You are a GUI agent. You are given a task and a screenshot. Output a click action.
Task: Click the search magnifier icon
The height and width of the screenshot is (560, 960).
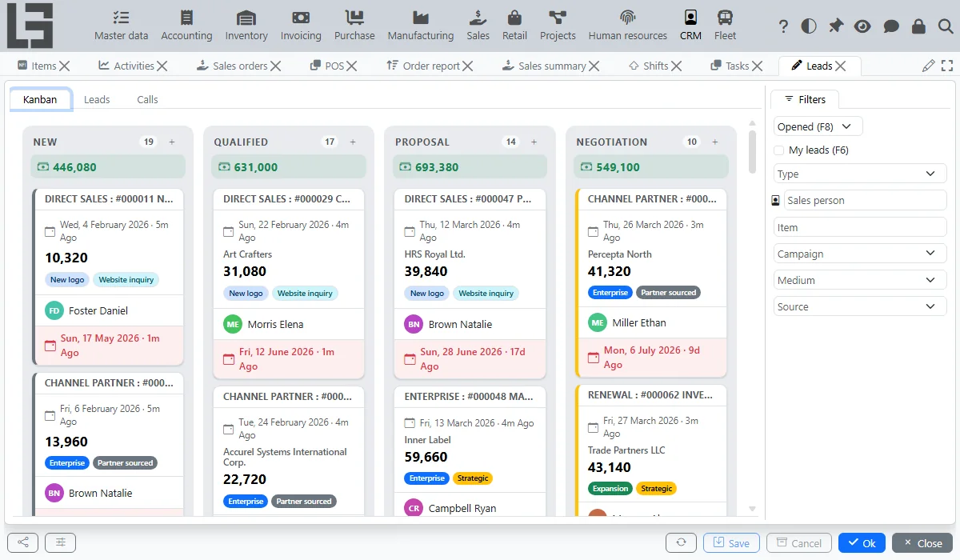click(945, 26)
